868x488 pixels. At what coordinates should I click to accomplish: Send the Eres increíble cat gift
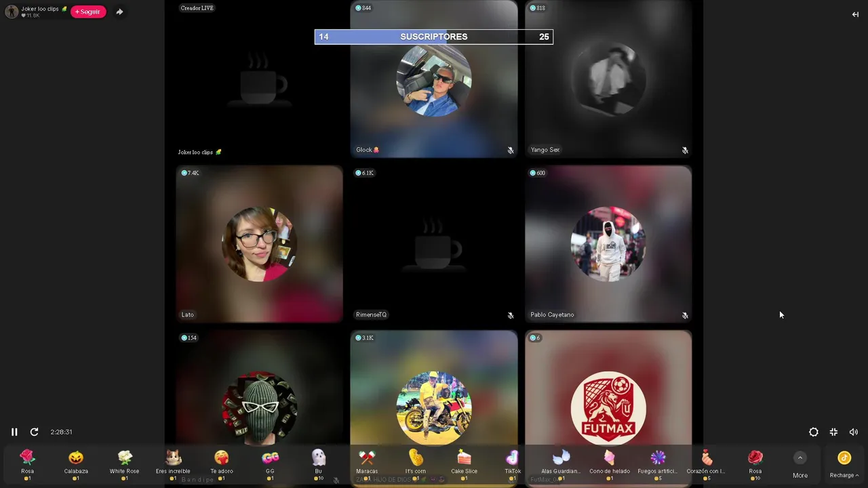pos(173,465)
